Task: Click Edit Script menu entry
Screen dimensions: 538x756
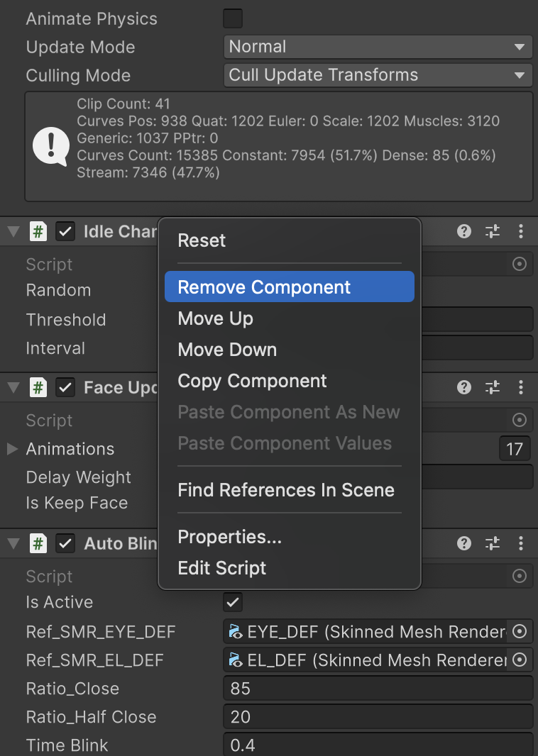Action: pyautogui.click(x=221, y=568)
